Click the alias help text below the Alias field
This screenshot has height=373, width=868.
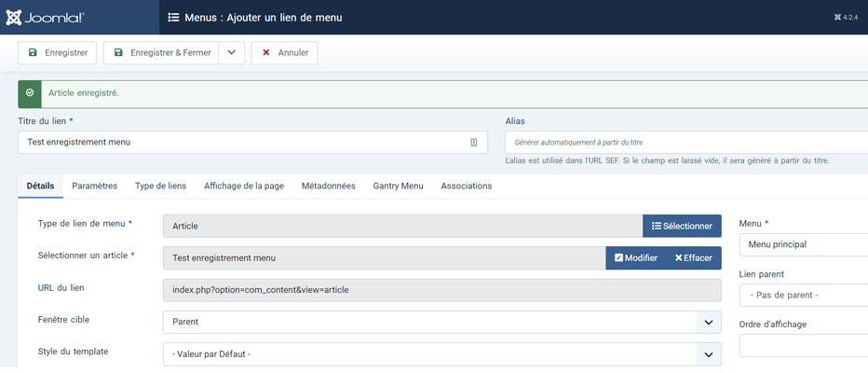point(668,161)
